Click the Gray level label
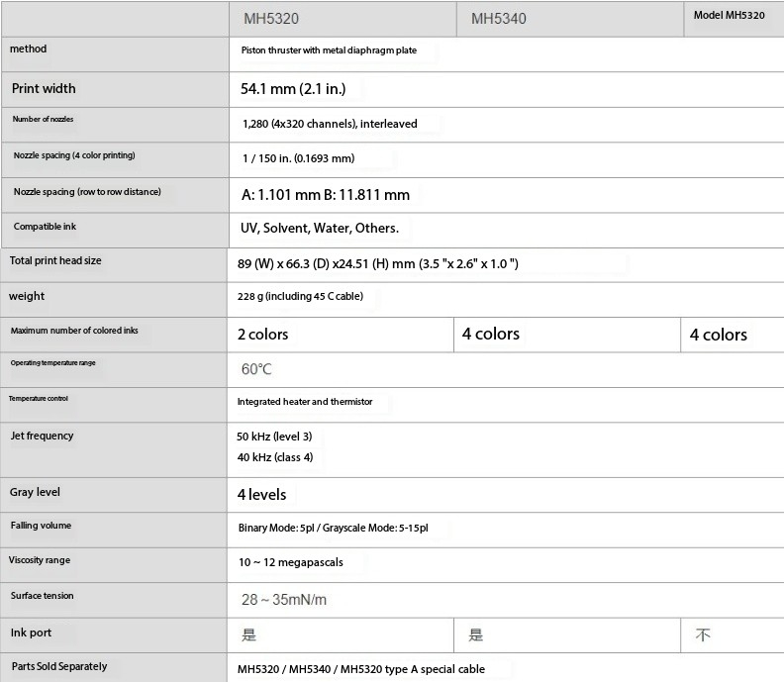784x682 pixels. 35,493
